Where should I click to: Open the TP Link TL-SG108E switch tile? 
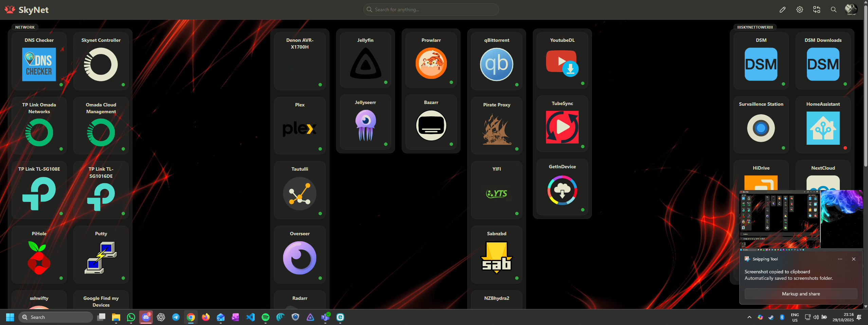coord(39,190)
